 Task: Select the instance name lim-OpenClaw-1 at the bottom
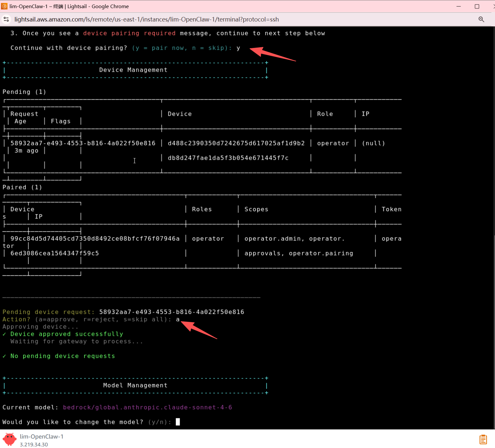coord(41,436)
